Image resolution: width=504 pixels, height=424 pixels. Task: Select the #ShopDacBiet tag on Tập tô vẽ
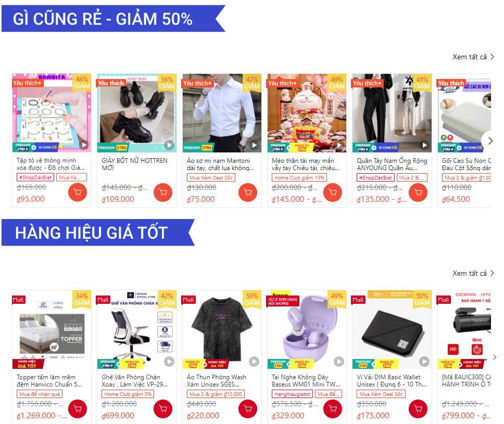(35, 177)
